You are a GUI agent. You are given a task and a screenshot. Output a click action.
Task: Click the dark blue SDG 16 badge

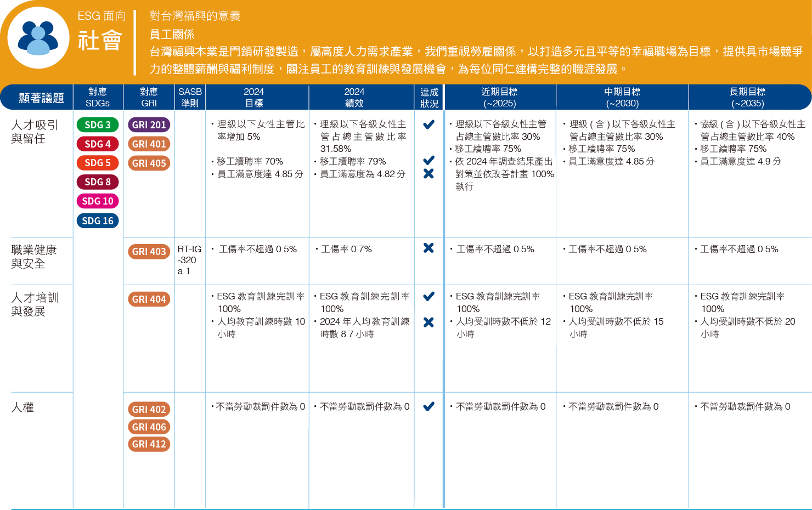[x=98, y=220]
